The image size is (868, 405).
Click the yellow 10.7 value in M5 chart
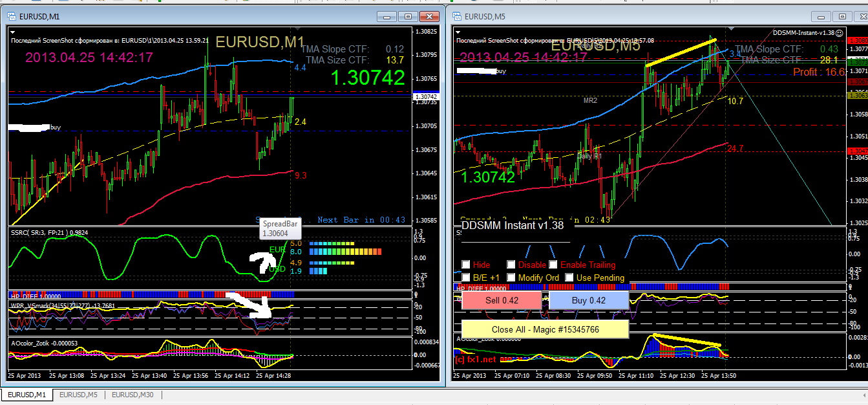pyautogui.click(x=736, y=102)
